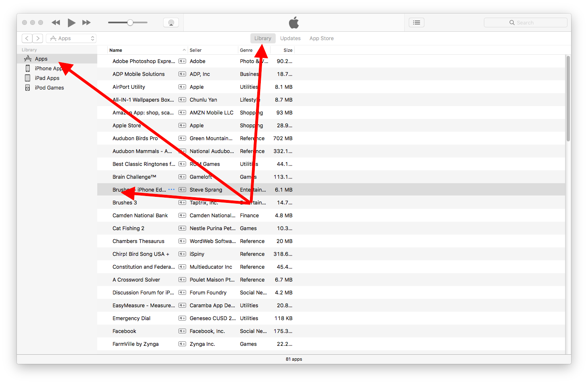Select the "Brushes 3" app row

[x=331, y=202]
